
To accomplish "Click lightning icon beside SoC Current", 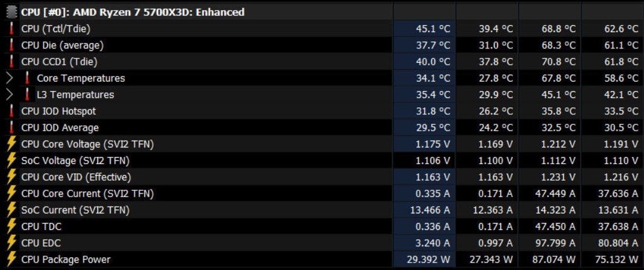I will point(12,210).
